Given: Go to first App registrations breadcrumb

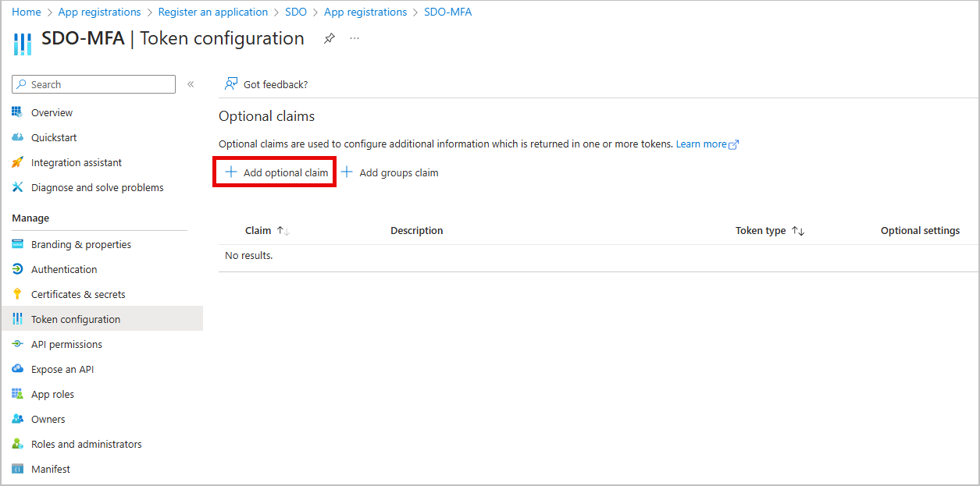Looking at the screenshot, I should click(100, 12).
